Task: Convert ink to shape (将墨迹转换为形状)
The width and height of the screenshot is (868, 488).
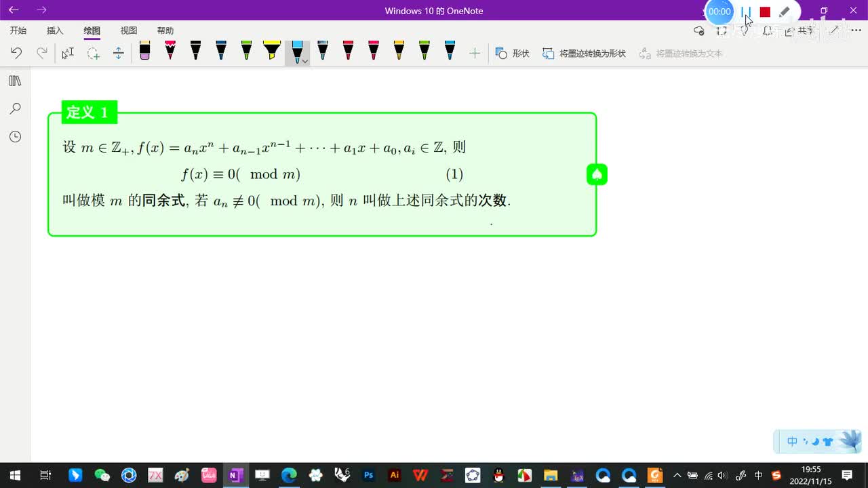Action: tap(584, 53)
